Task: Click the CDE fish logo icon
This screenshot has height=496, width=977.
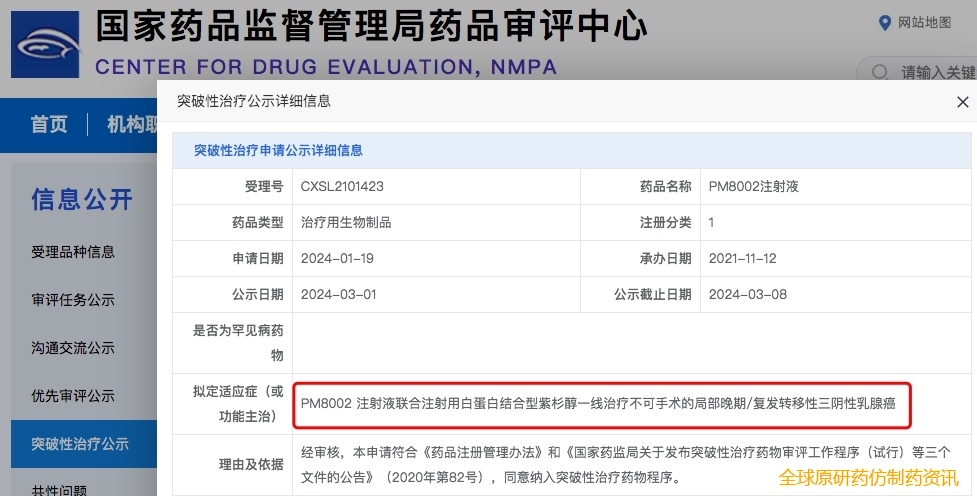Action: (x=45, y=44)
